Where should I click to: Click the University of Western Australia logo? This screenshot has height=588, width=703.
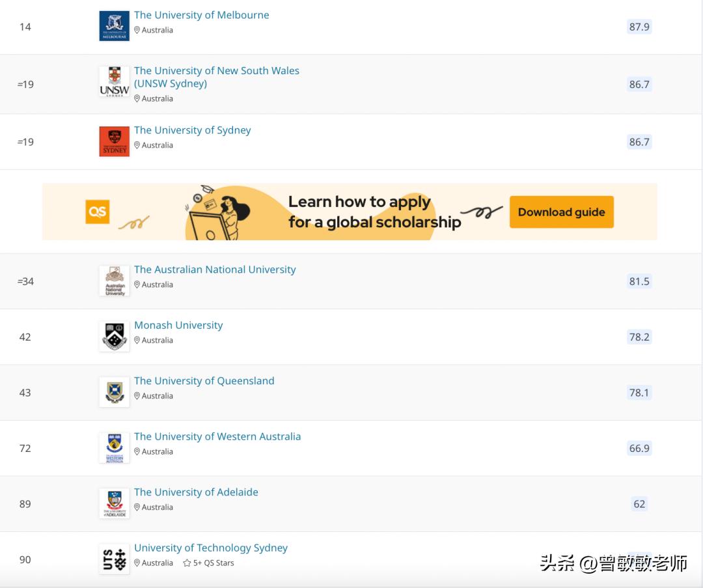click(x=114, y=447)
